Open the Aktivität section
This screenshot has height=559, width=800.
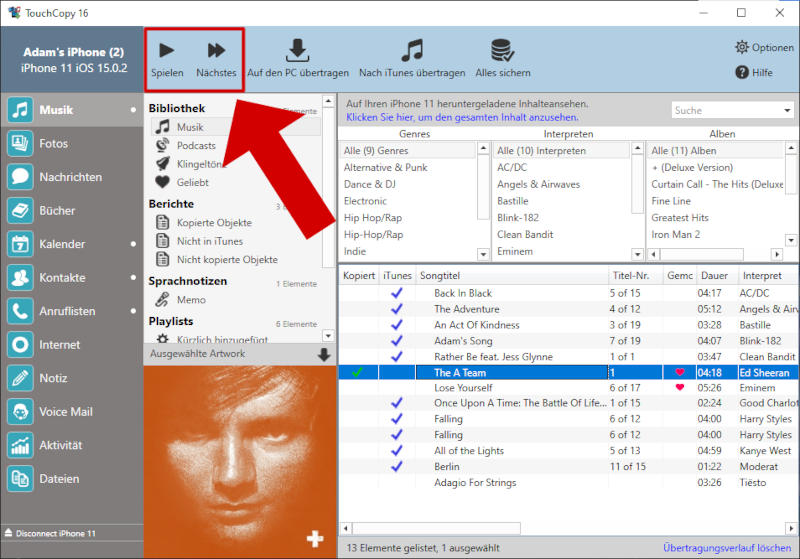tap(72, 445)
